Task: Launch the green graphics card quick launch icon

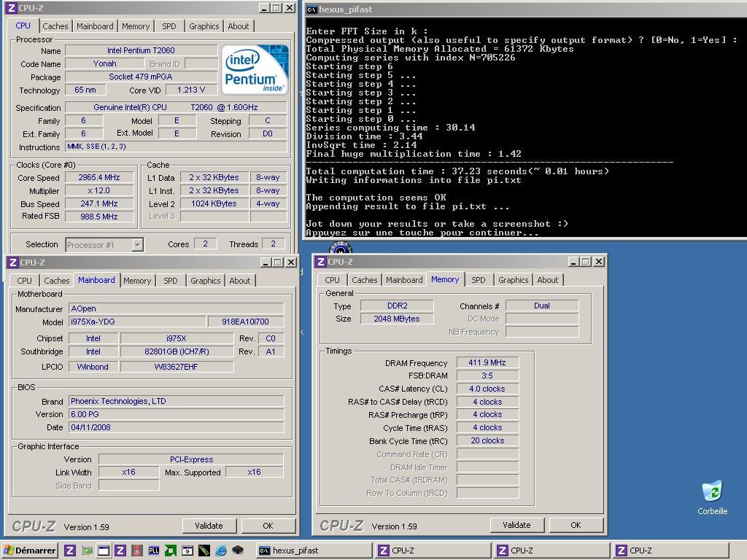Action: (87, 551)
